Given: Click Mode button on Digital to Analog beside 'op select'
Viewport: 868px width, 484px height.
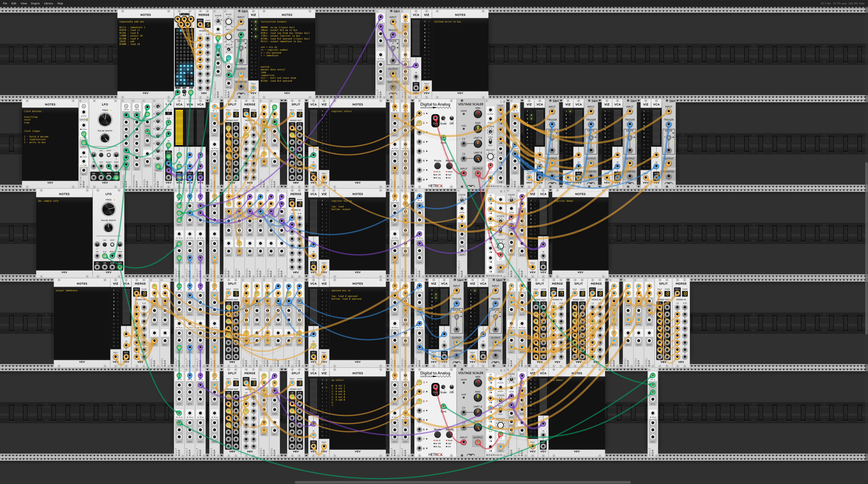Looking at the screenshot, I should tap(437, 434).
